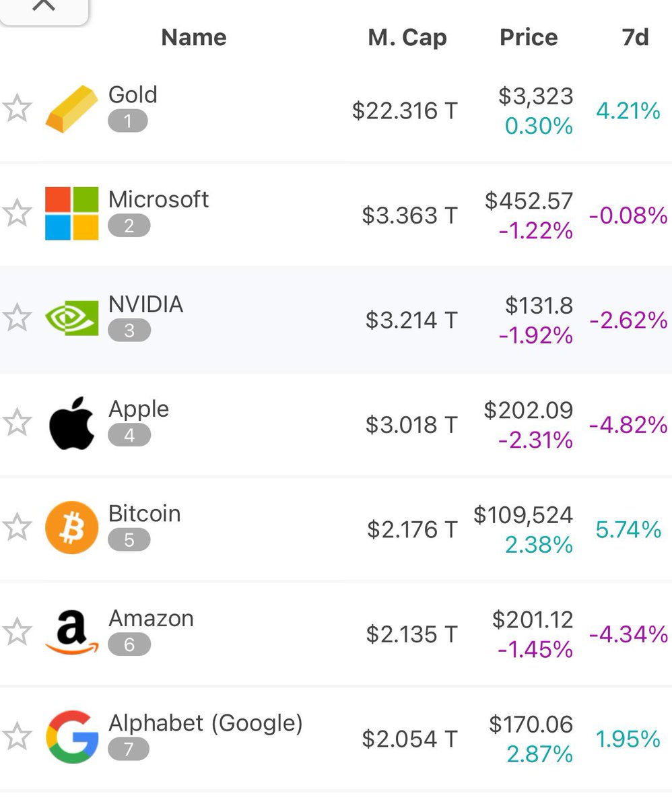Open the Amazon name link
This screenshot has width=672, height=808.
point(151,618)
